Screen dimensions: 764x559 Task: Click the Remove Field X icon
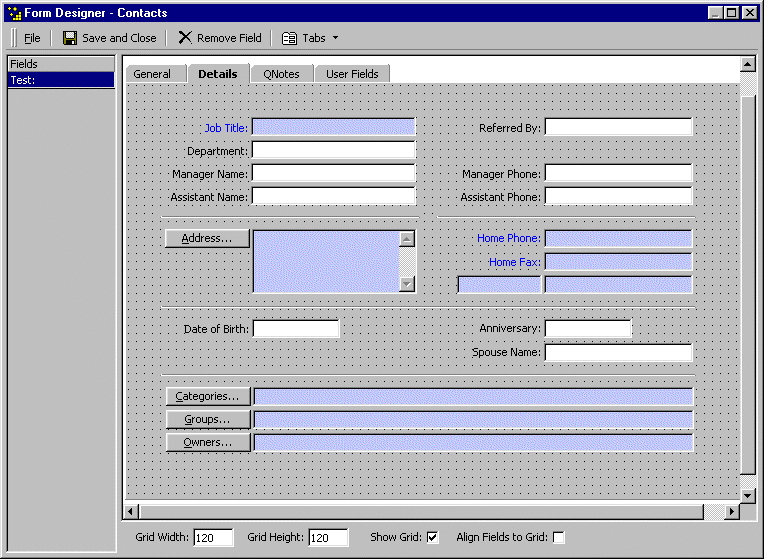pyautogui.click(x=185, y=38)
